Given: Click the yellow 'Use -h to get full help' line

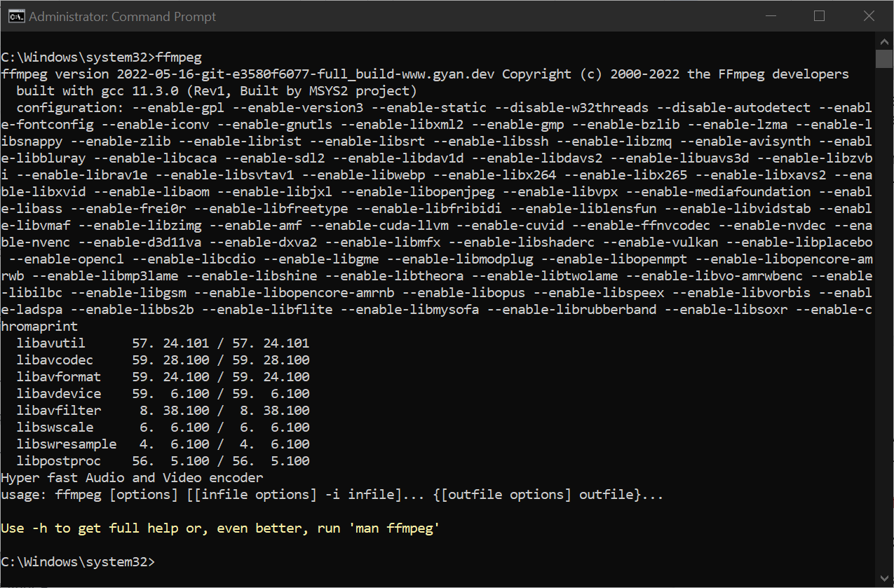Looking at the screenshot, I should pos(221,528).
